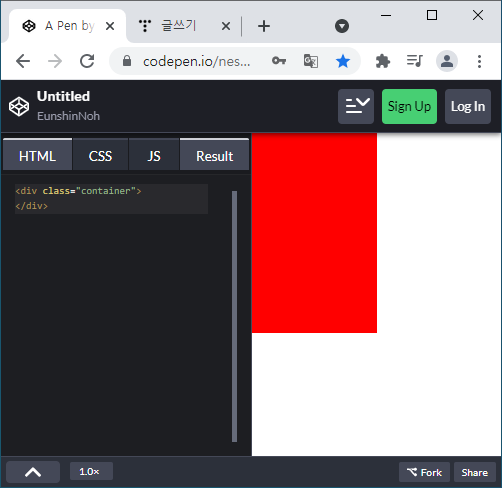Screen dimensions: 502x488
Task: Open the Chrome three-dot menu
Action: [479, 61]
